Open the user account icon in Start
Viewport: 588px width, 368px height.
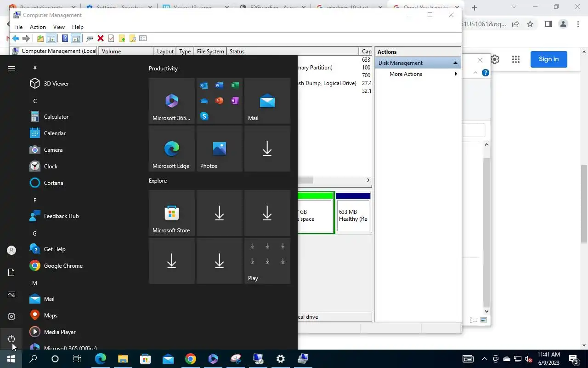pos(11,250)
